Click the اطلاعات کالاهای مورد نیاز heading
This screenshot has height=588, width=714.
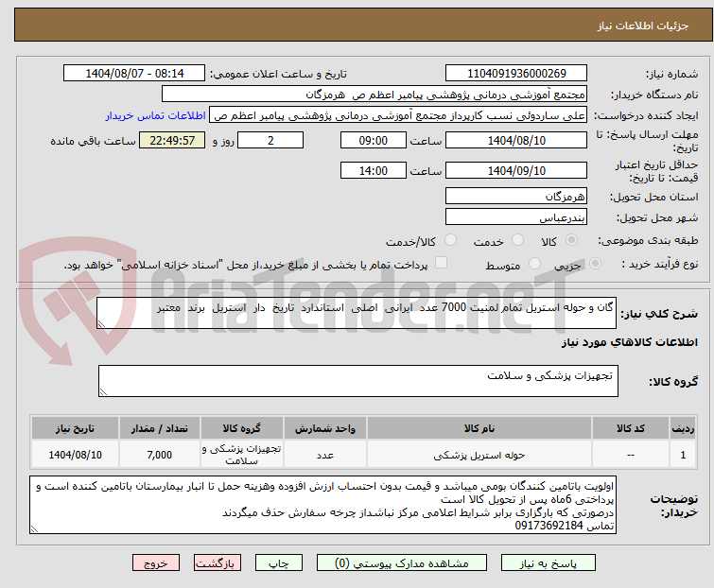point(629,342)
